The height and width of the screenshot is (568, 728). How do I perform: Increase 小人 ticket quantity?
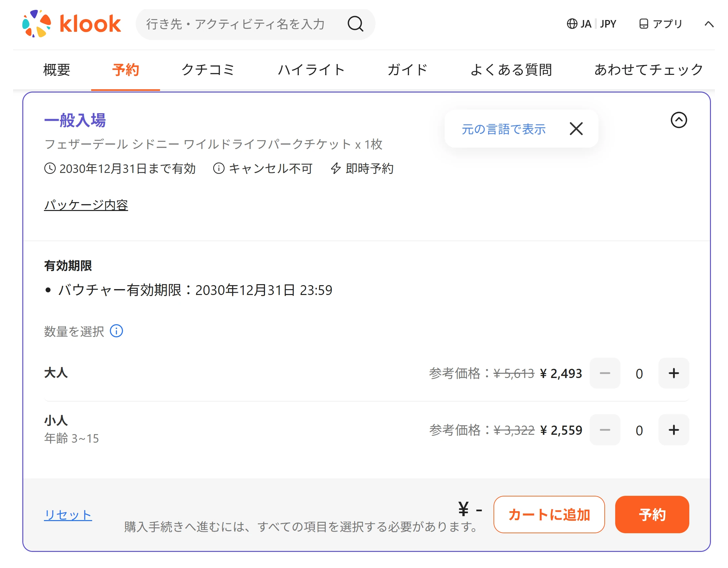[674, 430]
